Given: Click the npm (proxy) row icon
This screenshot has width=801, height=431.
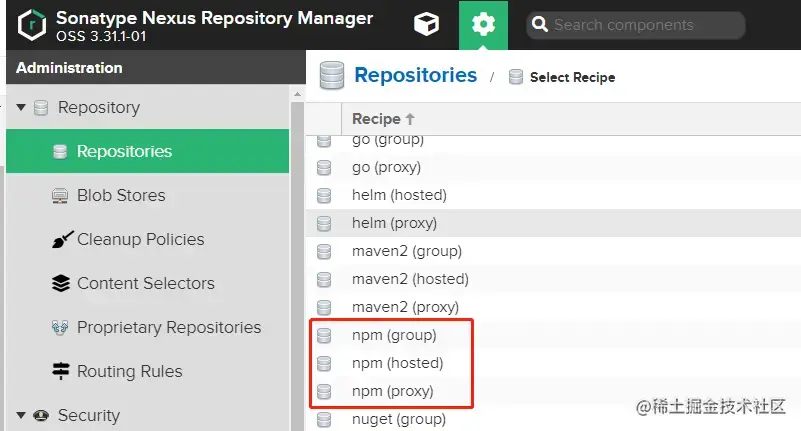Looking at the screenshot, I should pyautogui.click(x=324, y=392).
